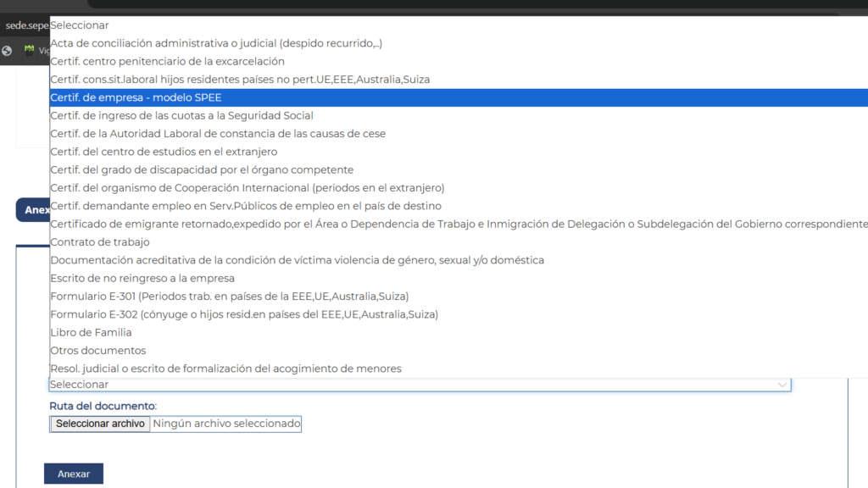Image resolution: width=868 pixels, height=488 pixels.
Task: Choose 'Certif. de ingreso de las cuotas'
Action: click(181, 115)
